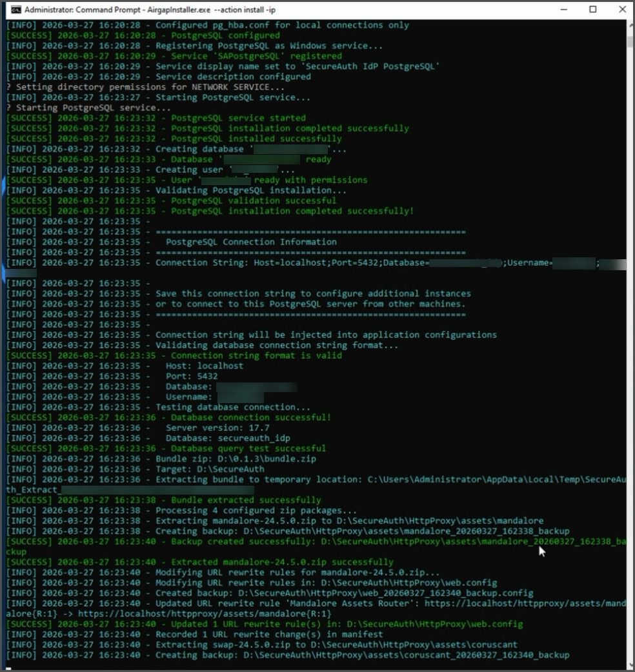
Task: Click line 'PostgreSQL configured'
Action: click(x=143, y=35)
